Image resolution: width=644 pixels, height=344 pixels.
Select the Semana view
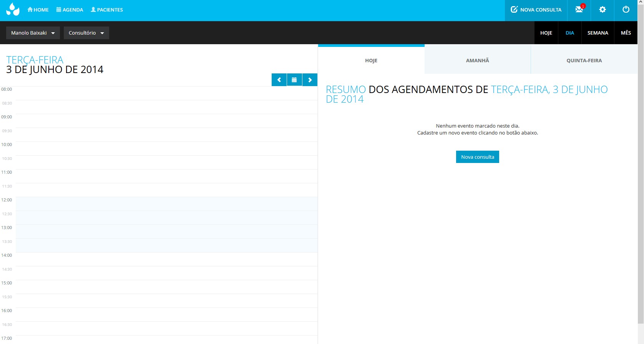[x=598, y=33]
